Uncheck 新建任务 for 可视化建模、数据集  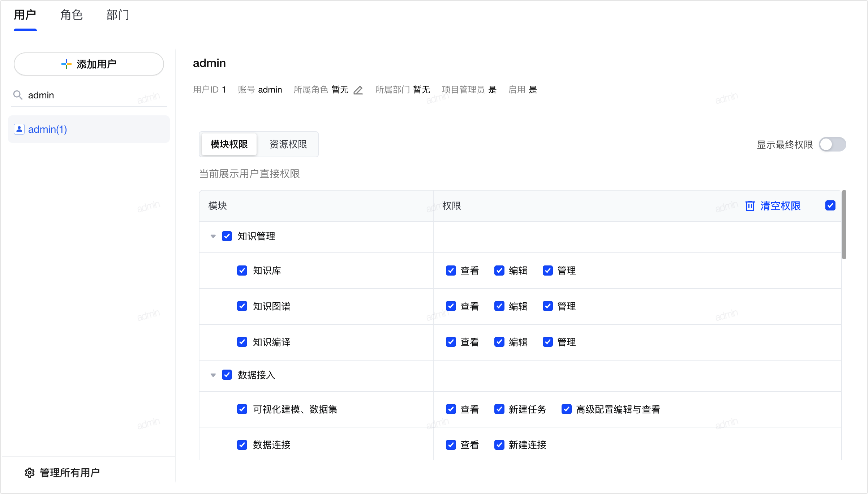point(499,409)
